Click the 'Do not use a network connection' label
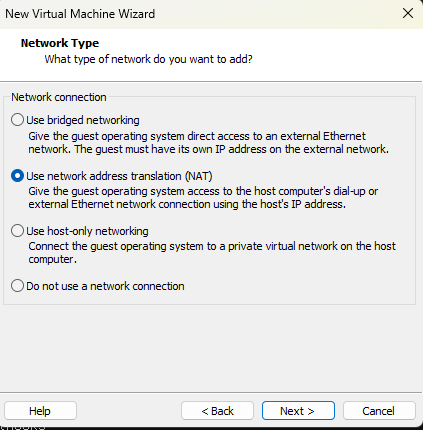 tap(105, 286)
